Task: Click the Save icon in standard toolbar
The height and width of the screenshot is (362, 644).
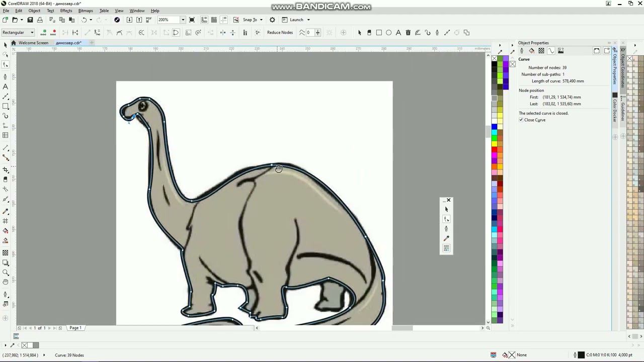Action: click(30, 20)
